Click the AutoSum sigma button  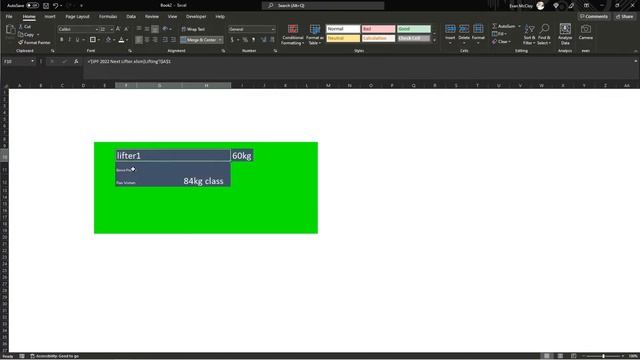pos(504,26)
